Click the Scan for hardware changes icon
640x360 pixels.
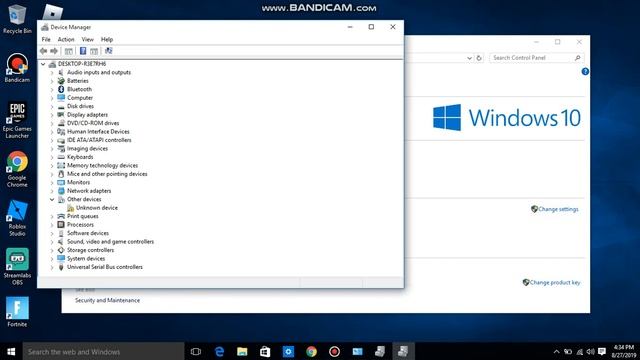coord(109,51)
